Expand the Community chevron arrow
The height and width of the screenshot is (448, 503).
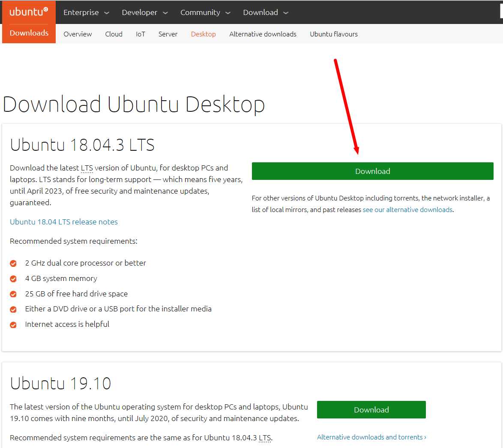(x=228, y=13)
